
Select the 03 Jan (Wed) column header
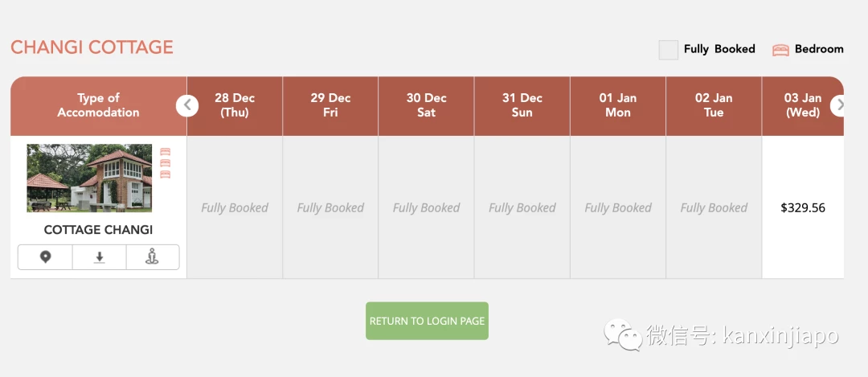[x=803, y=106]
